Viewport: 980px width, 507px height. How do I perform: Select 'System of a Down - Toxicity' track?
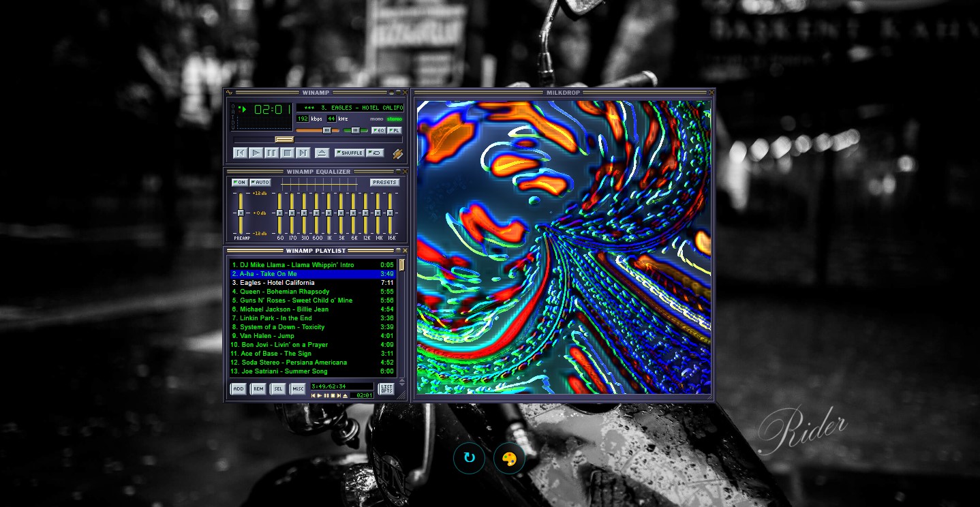(x=313, y=327)
